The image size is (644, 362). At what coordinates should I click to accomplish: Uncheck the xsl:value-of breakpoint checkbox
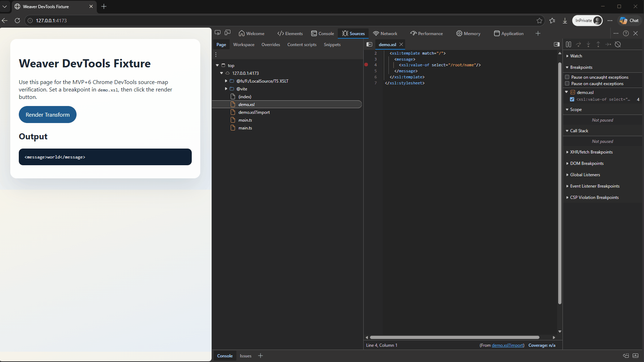tap(572, 99)
